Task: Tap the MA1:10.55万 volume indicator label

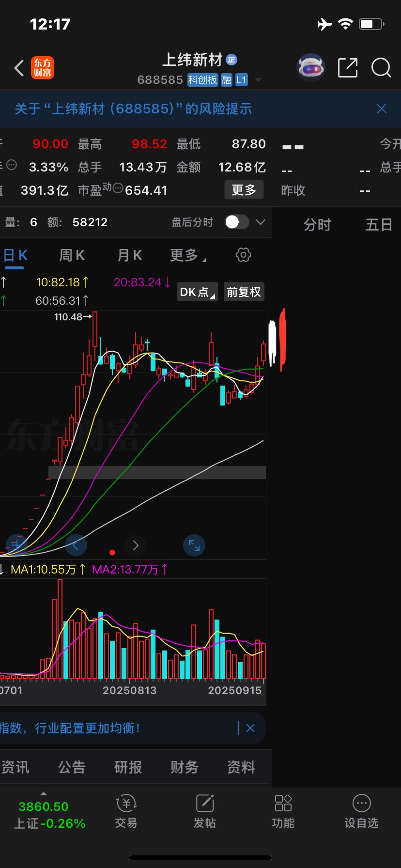Action: tap(48, 569)
